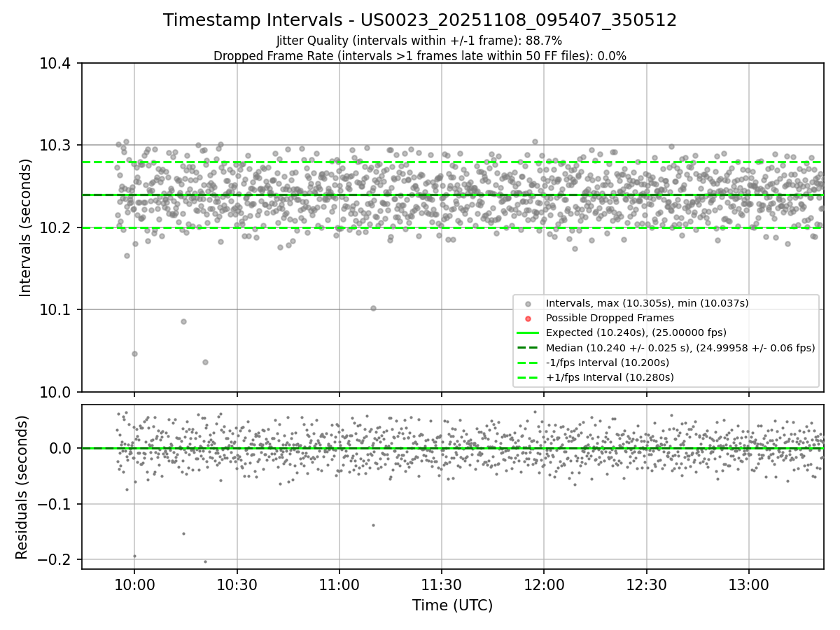Image resolution: width=840 pixels, height=630 pixels.
Task: Click the solid green line sample beside 'Expected'
Action: pyautogui.click(x=528, y=332)
